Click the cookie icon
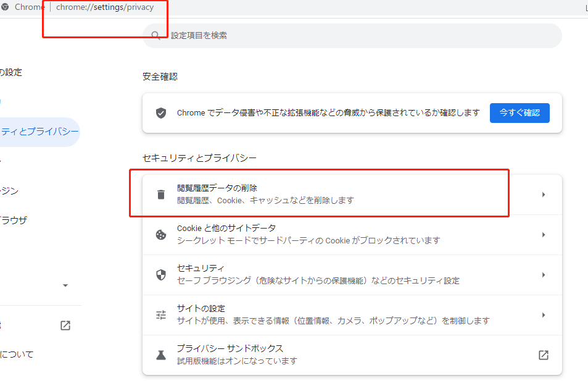 click(x=161, y=235)
